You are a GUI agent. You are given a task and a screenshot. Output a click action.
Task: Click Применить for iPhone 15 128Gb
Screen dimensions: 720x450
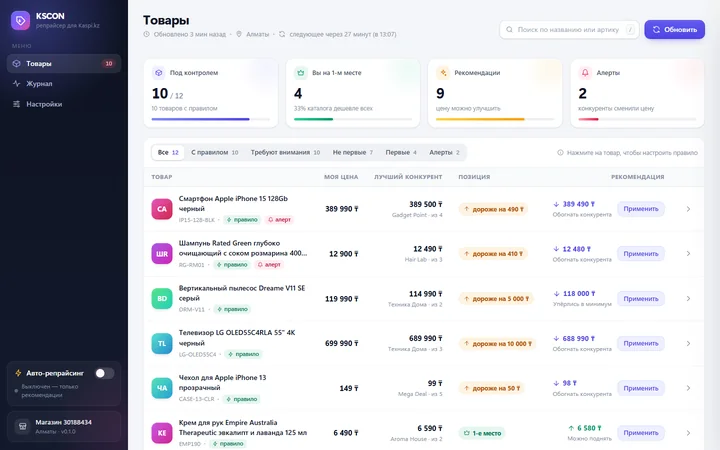[x=641, y=209]
